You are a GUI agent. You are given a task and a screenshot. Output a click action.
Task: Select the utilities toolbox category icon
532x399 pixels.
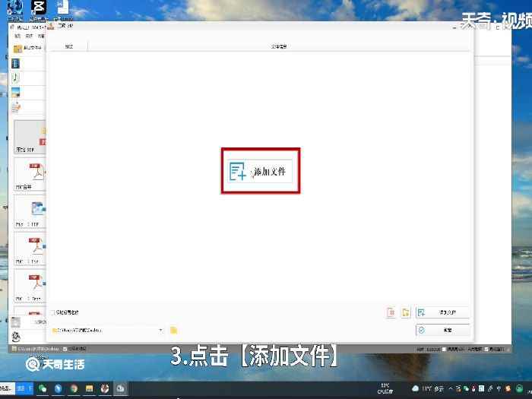(x=16, y=337)
